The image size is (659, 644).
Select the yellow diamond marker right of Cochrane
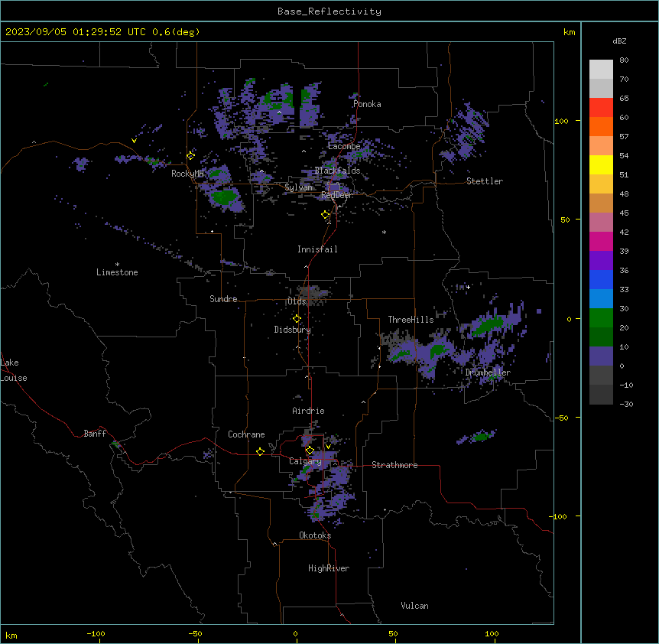point(260,451)
